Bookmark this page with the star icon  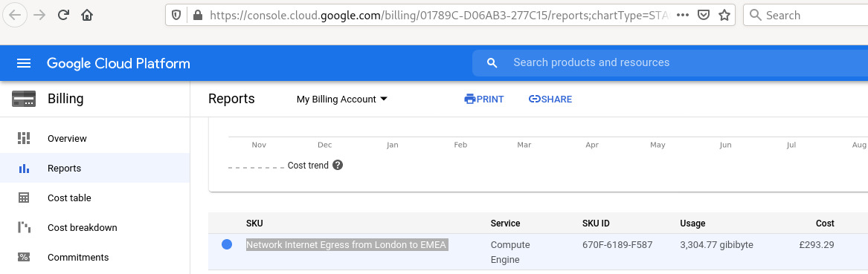[x=724, y=16]
